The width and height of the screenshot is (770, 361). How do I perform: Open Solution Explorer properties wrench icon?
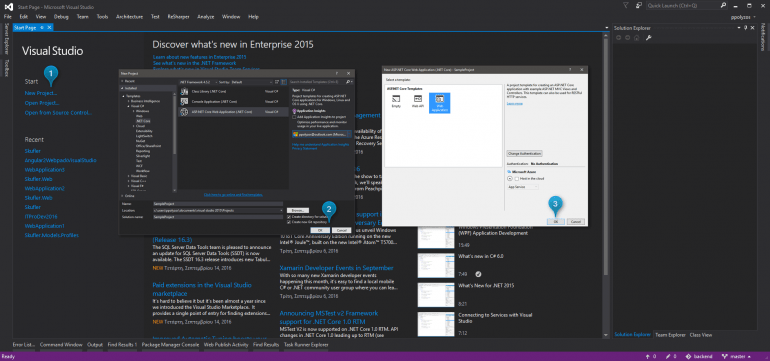[648, 38]
